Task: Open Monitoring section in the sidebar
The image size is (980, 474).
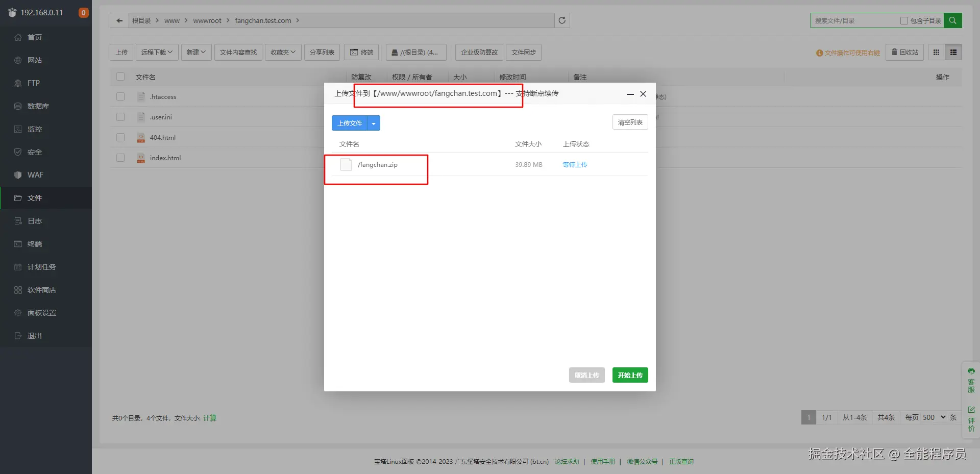Action: click(46, 129)
